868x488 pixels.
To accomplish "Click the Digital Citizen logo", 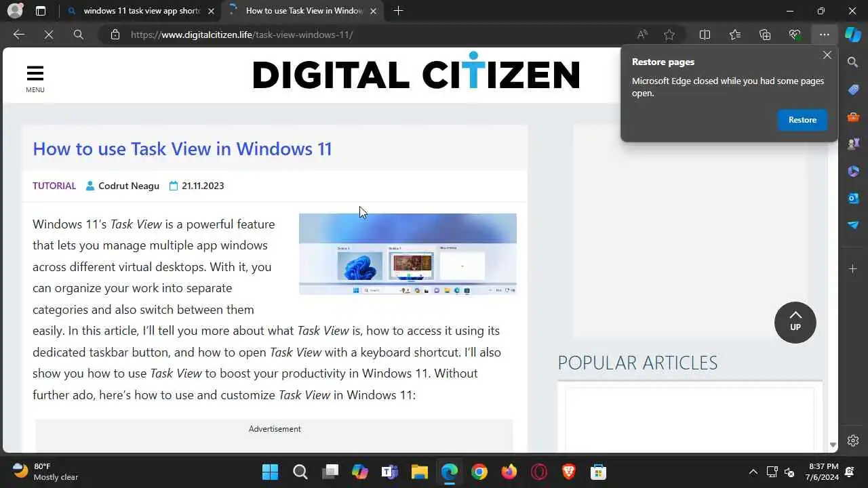I will coord(416,72).
